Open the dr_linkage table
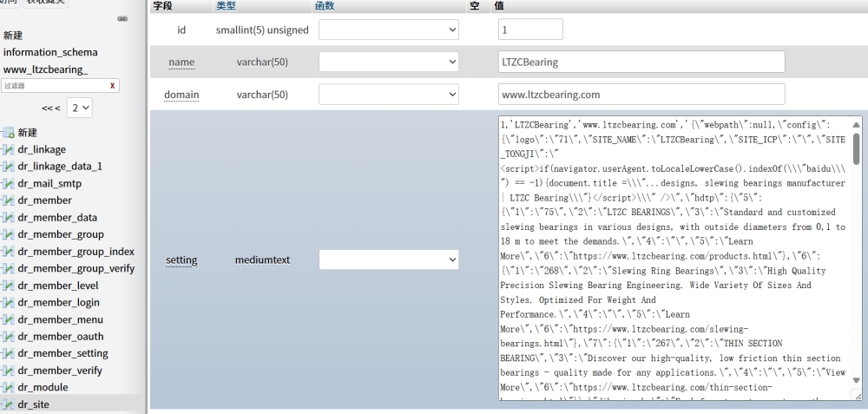This screenshot has height=414, width=868. (x=42, y=149)
